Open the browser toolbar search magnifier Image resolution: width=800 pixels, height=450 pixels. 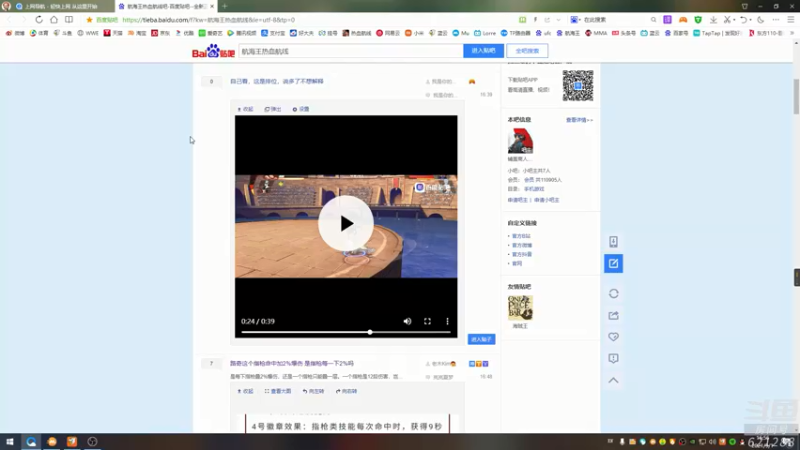click(x=653, y=19)
